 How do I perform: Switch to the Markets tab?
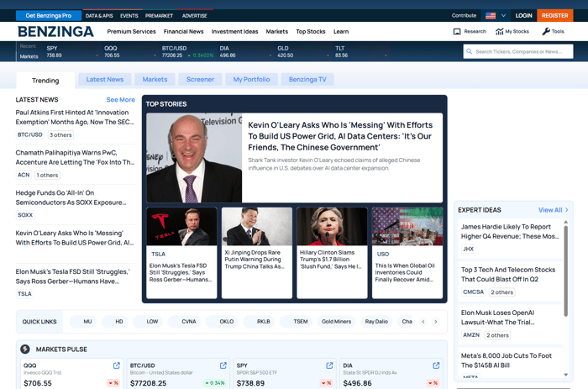[x=155, y=80]
